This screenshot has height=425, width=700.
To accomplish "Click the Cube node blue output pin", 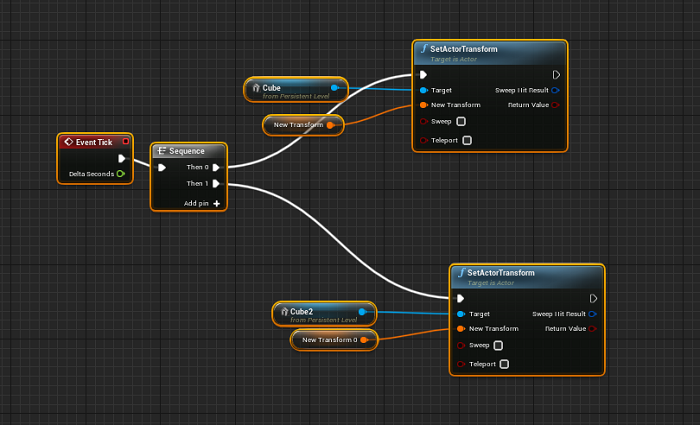I will click(334, 88).
